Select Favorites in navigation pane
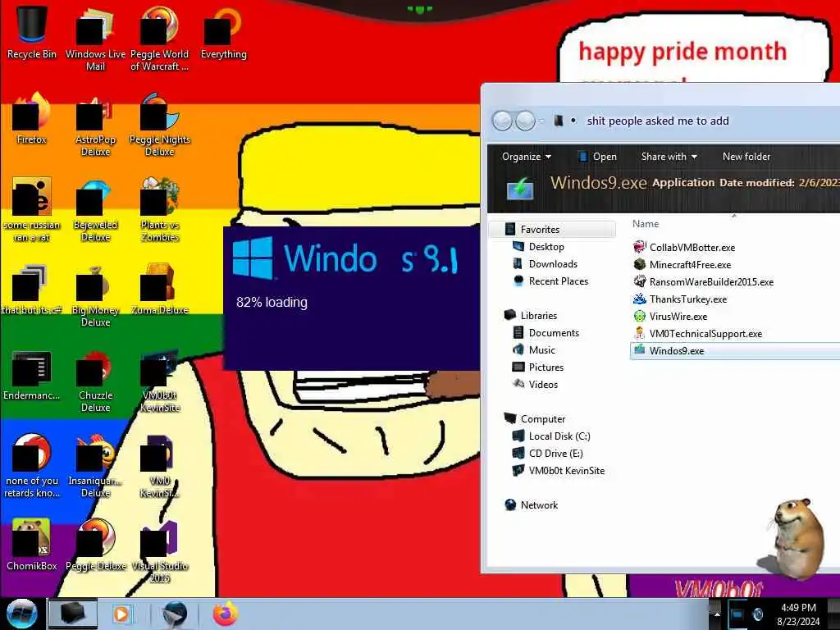This screenshot has width=840, height=630. pos(552,230)
